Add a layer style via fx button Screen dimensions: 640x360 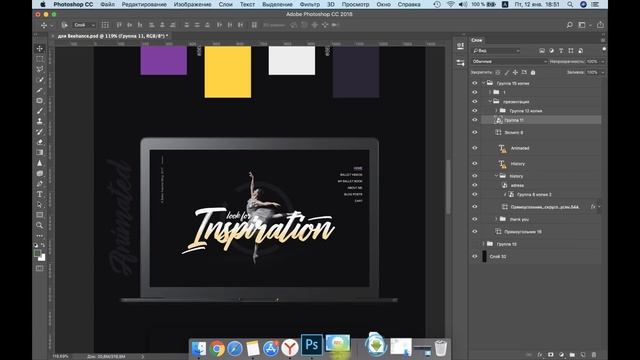540,355
